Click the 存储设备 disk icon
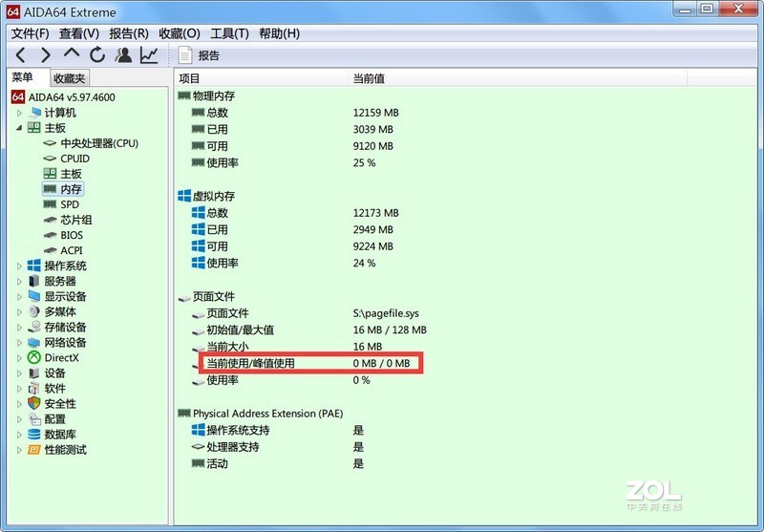 click(x=34, y=327)
